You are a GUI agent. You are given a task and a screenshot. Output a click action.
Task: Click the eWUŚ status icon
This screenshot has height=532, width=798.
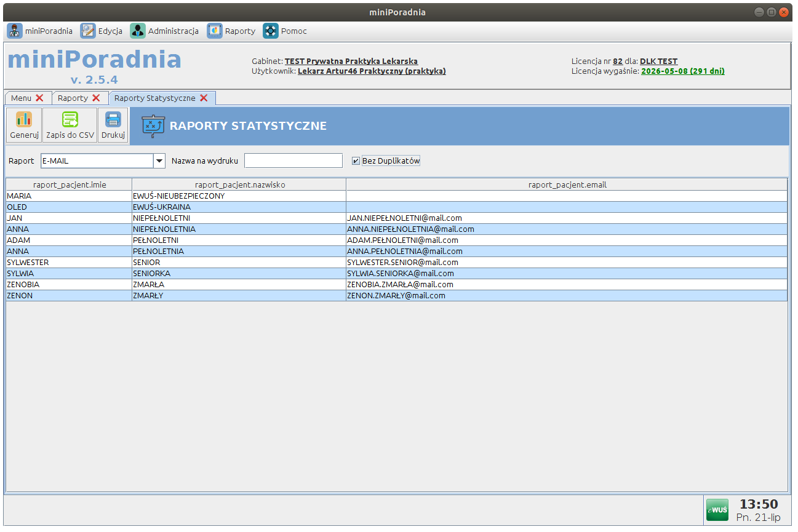pyautogui.click(x=717, y=510)
